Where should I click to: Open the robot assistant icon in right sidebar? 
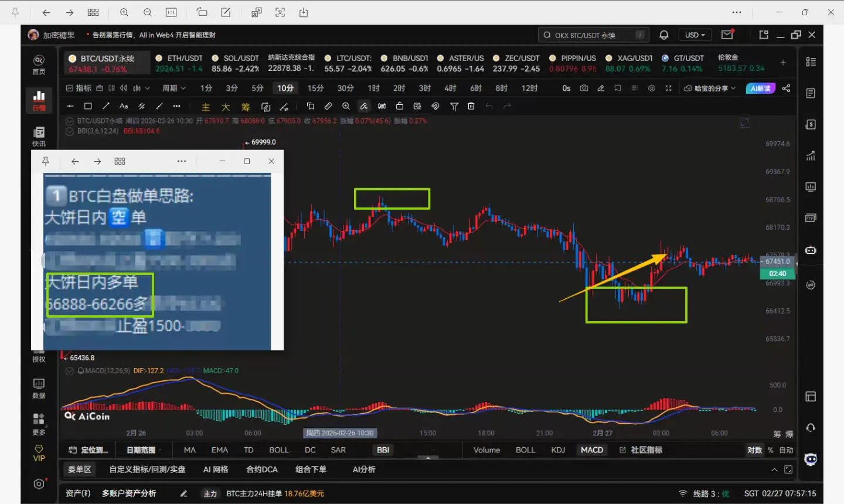pyautogui.click(x=811, y=250)
